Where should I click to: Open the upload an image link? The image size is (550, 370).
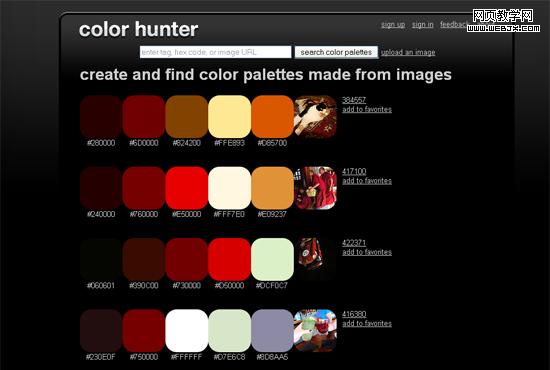click(x=408, y=52)
